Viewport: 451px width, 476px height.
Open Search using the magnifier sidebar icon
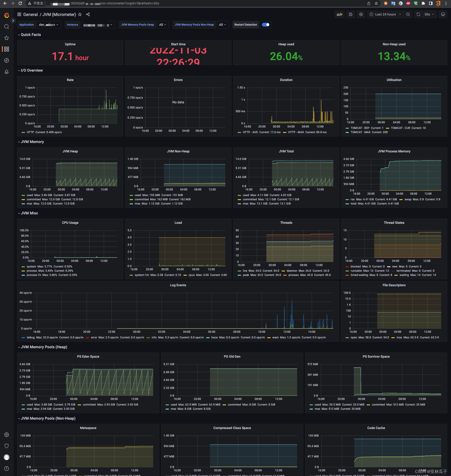pyautogui.click(x=7, y=27)
